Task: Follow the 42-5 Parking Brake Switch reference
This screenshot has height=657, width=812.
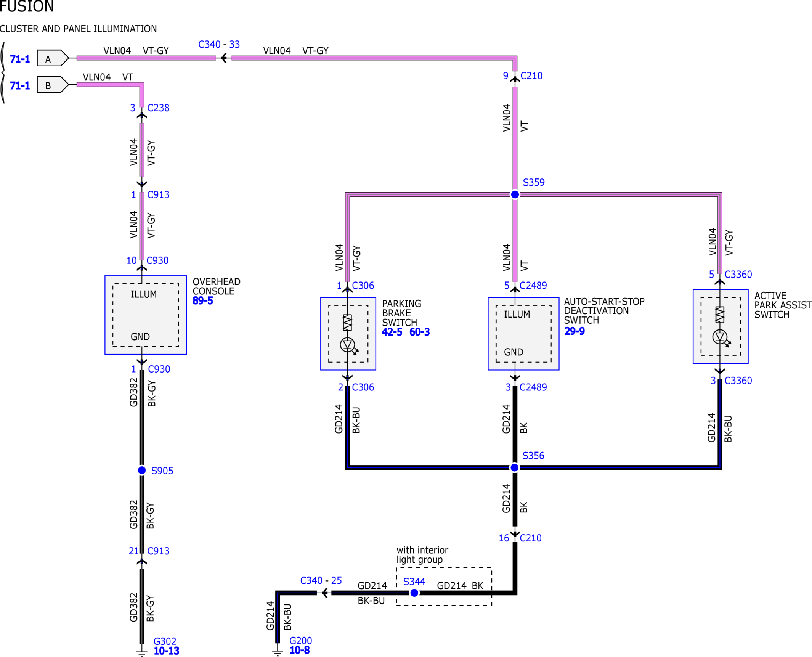Action: coord(392,332)
